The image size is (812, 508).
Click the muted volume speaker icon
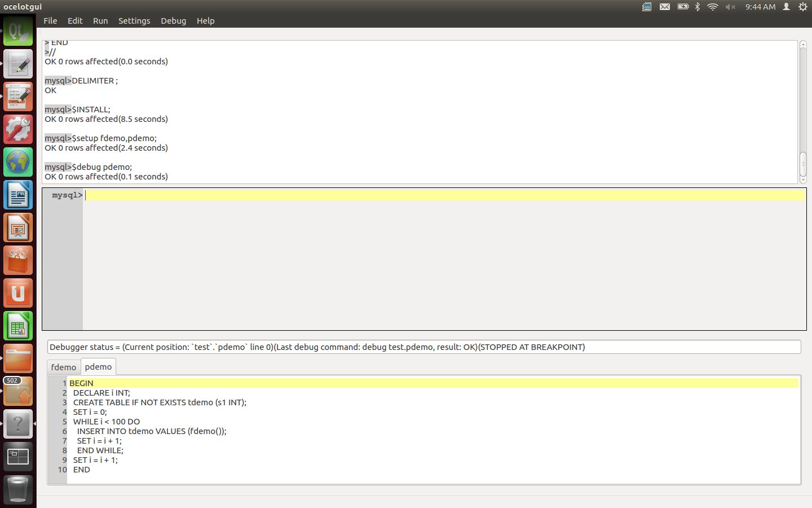[x=730, y=7]
